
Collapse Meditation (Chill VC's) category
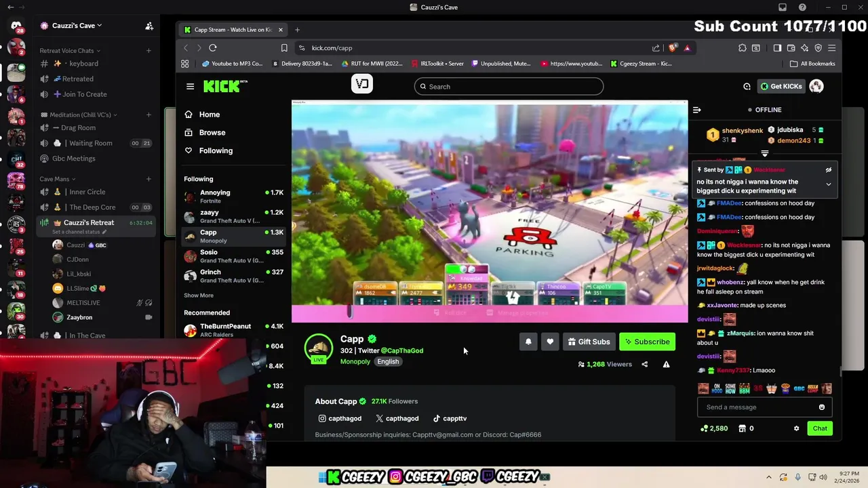coord(79,115)
